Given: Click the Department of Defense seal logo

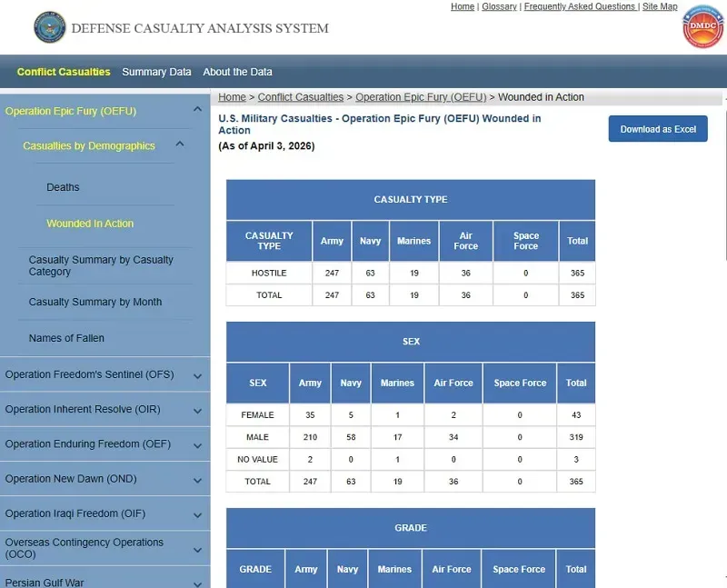Looking at the screenshot, I should click(x=49, y=27).
